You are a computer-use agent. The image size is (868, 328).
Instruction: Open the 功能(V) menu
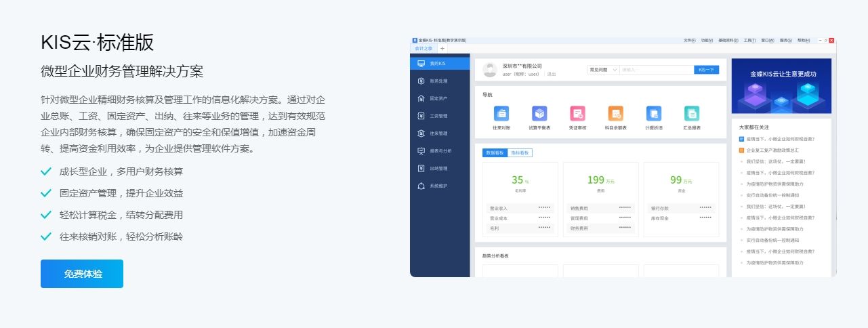707,41
